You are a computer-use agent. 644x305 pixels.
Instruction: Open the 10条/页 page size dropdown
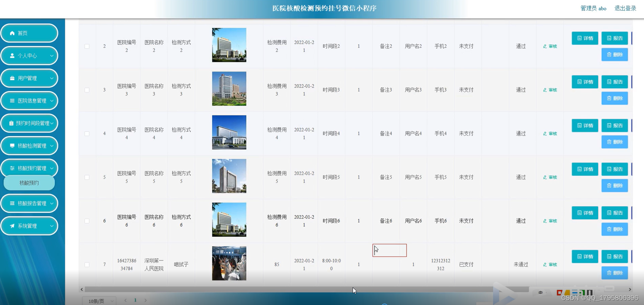pos(99,301)
